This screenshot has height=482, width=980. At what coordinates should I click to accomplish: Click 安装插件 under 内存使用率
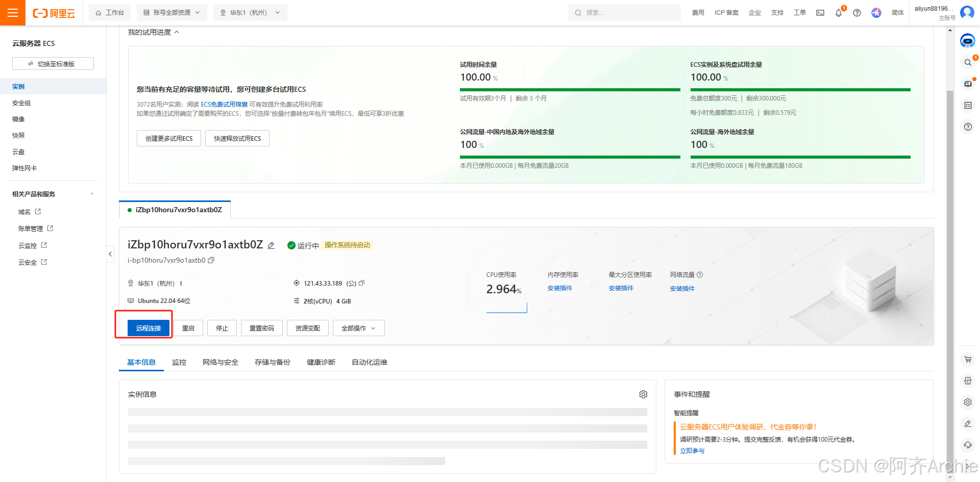(x=560, y=288)
